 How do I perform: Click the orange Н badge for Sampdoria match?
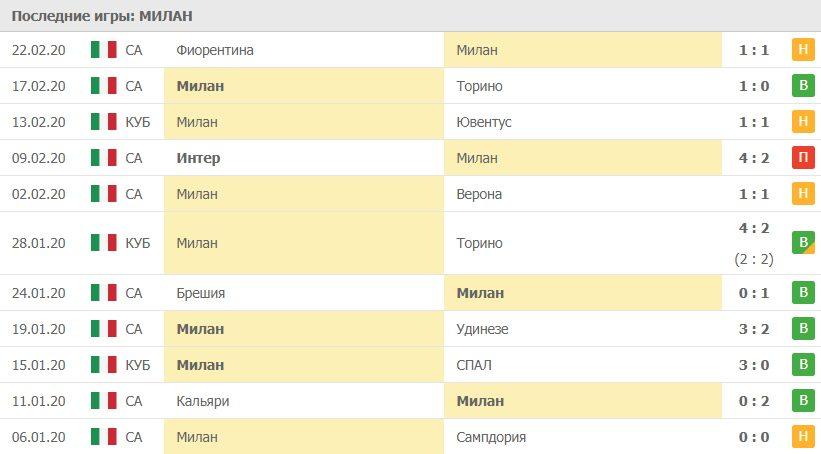(802, 437)
